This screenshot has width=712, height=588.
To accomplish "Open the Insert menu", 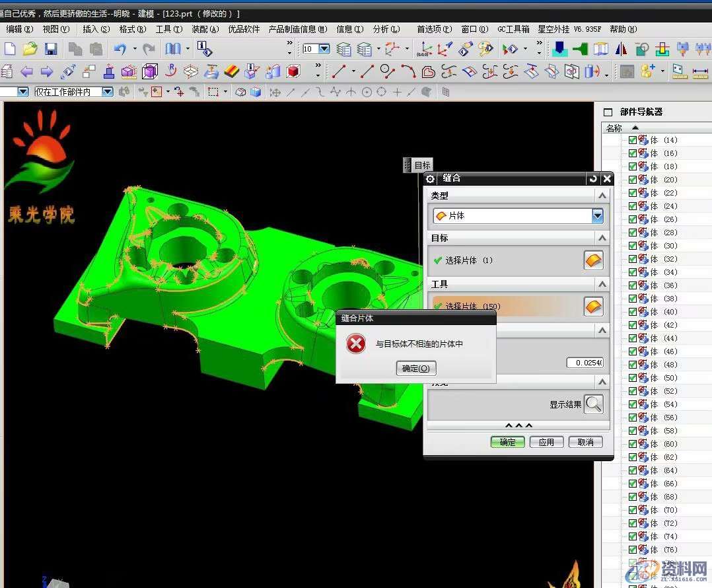I will (x=96, y=29).
